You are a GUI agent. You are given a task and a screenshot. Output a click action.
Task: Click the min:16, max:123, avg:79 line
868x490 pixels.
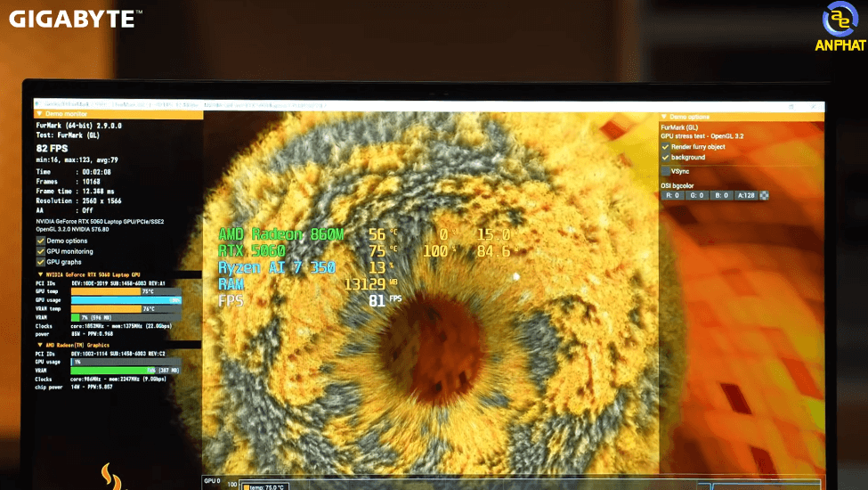coord(77,160)
